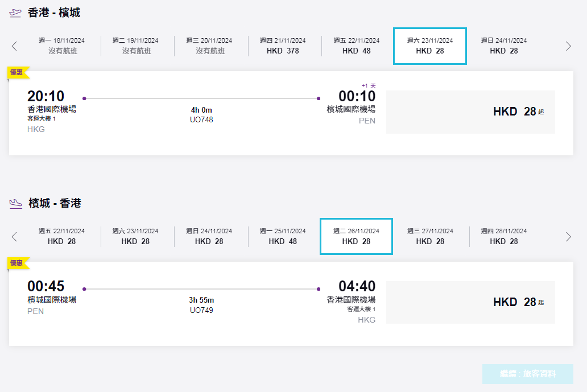This screenshot has width=587, height=392.
Task: Select return date 週三 27/11/2024
Action: [x=430, y=237]
